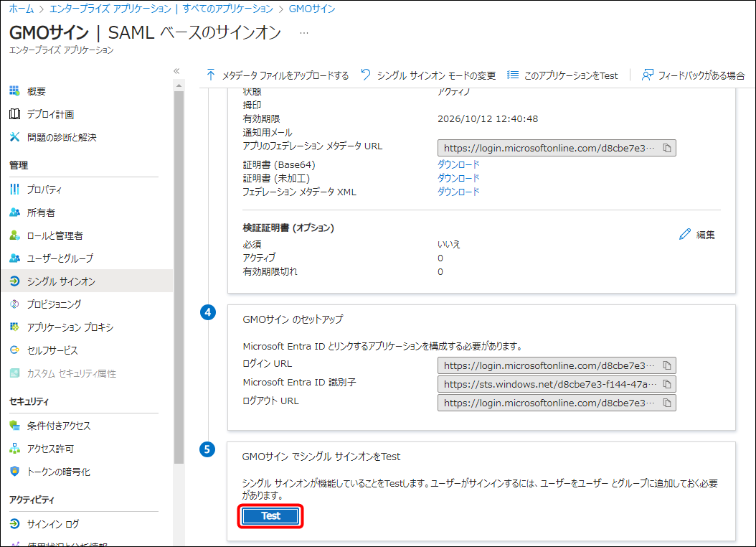The width and height of the screenshot is (756, 547).
Task: Click このアプリケーションをTest label
Action: coord(571,75)
